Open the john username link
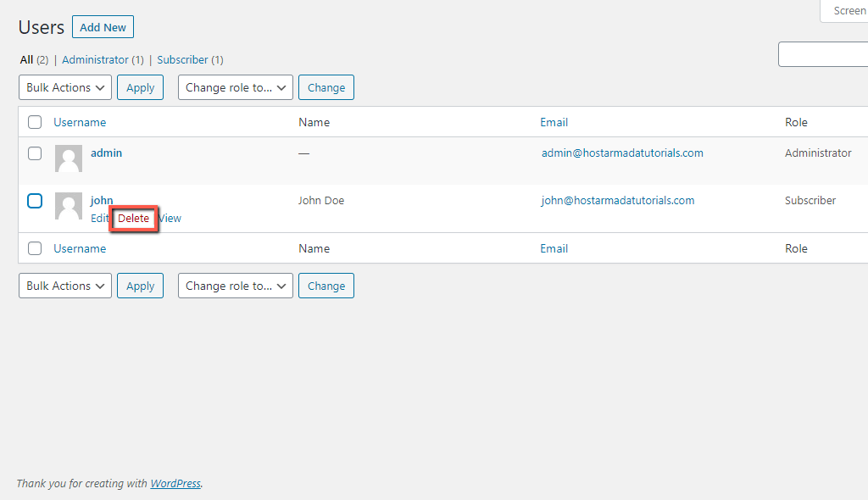The height and width of the screenshot is (500, 868). pos(102,201)
